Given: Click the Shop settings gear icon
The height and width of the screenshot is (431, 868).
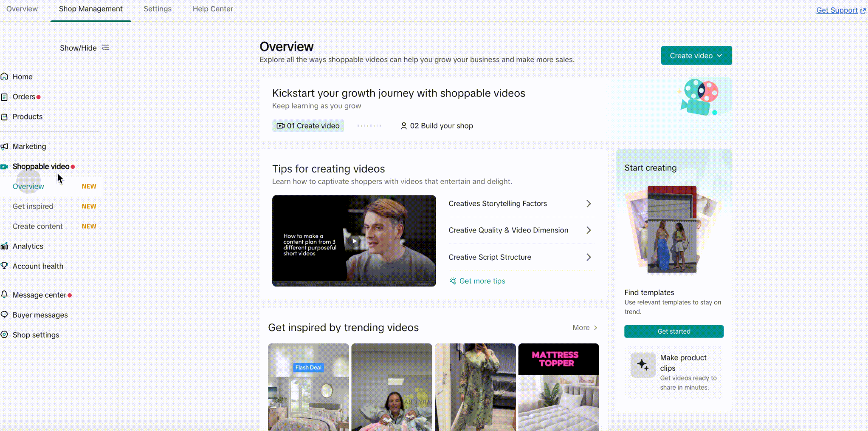Looking at the screenshot, I should coord(4,335).
